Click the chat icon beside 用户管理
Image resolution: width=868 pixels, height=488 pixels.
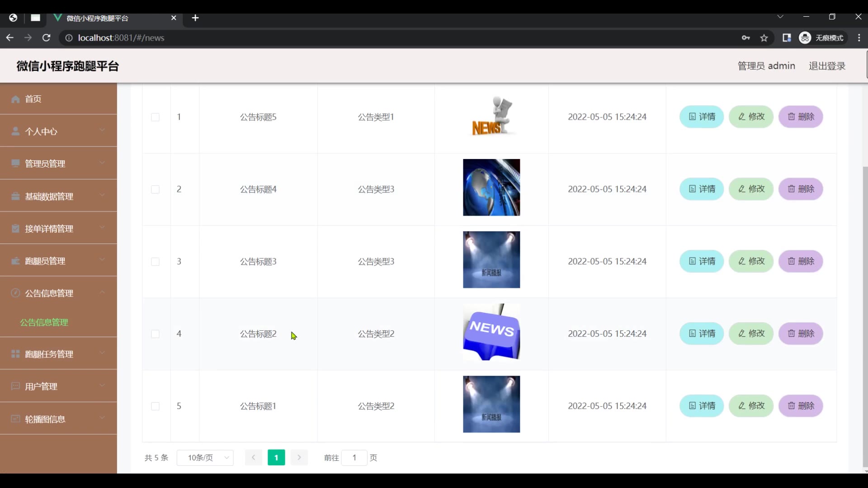point(15,386)
